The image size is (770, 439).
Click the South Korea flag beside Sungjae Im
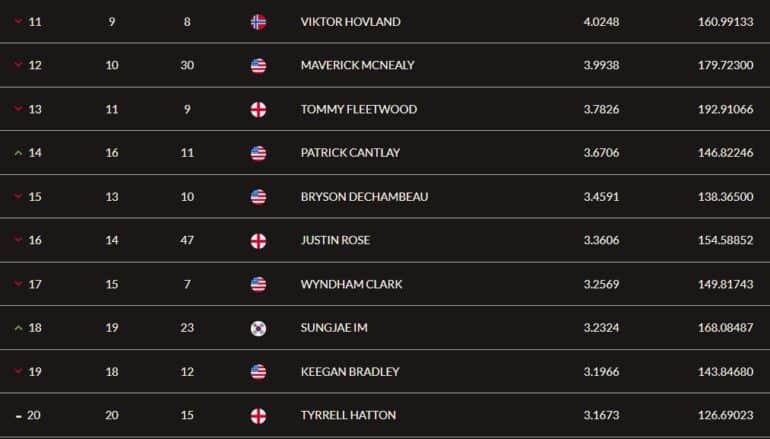(258, 328)
